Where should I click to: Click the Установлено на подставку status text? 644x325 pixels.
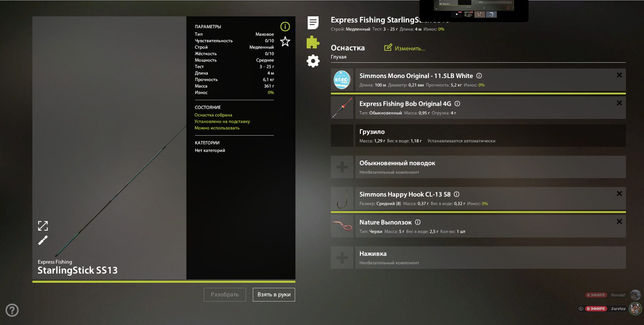[222, 122]
